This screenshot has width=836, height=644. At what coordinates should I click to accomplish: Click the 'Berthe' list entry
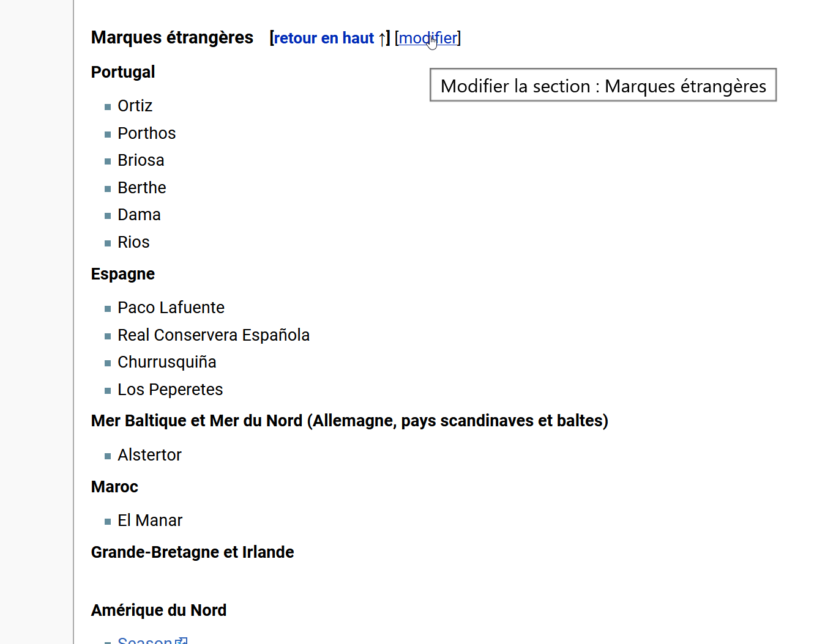141,188
